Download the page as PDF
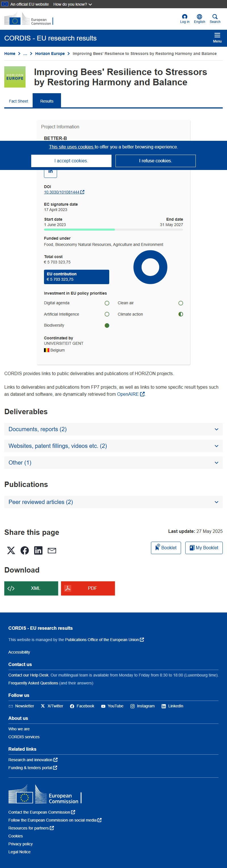Screen dimensions: 227x868 pyautogui.click(x=88, y=588)
